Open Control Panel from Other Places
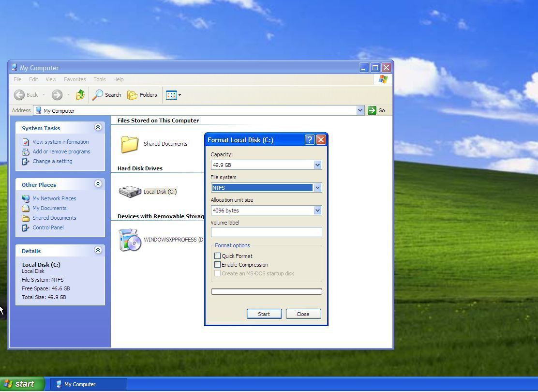538x392 pixels. [x=47, y=227]
